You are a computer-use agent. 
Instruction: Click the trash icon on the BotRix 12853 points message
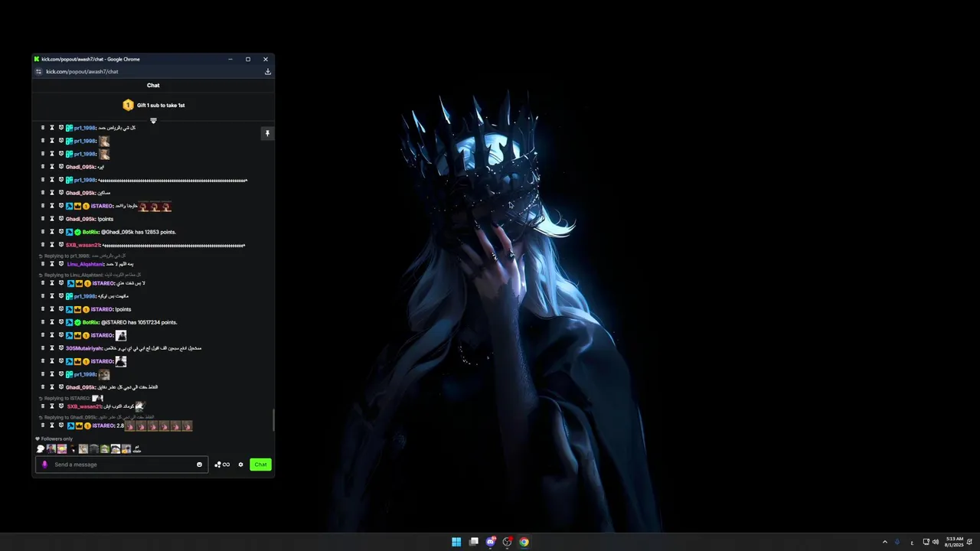42,232
